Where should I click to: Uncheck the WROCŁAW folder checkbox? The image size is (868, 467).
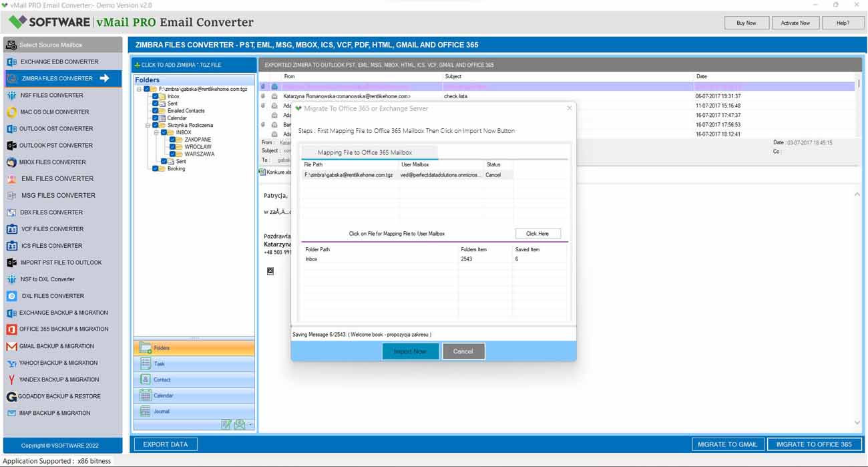[x=172, y=147]
